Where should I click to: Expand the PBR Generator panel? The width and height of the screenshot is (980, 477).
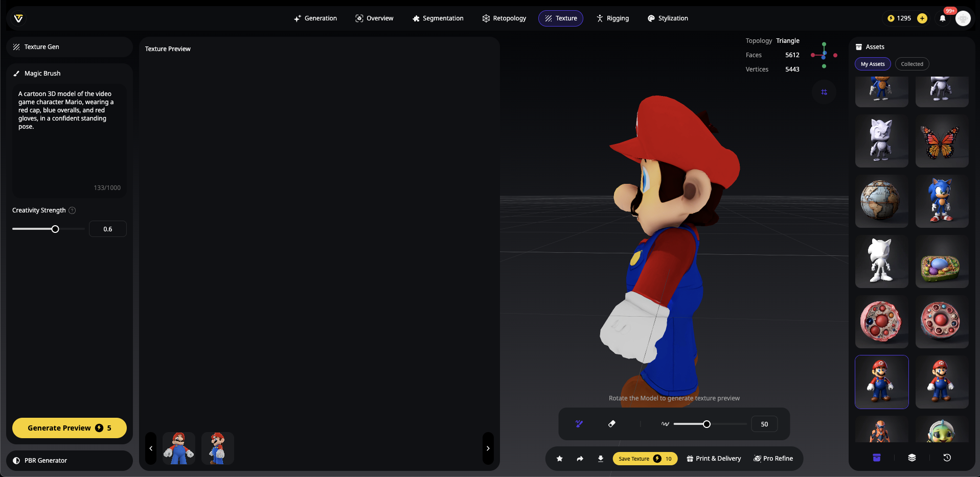point(70,461)
